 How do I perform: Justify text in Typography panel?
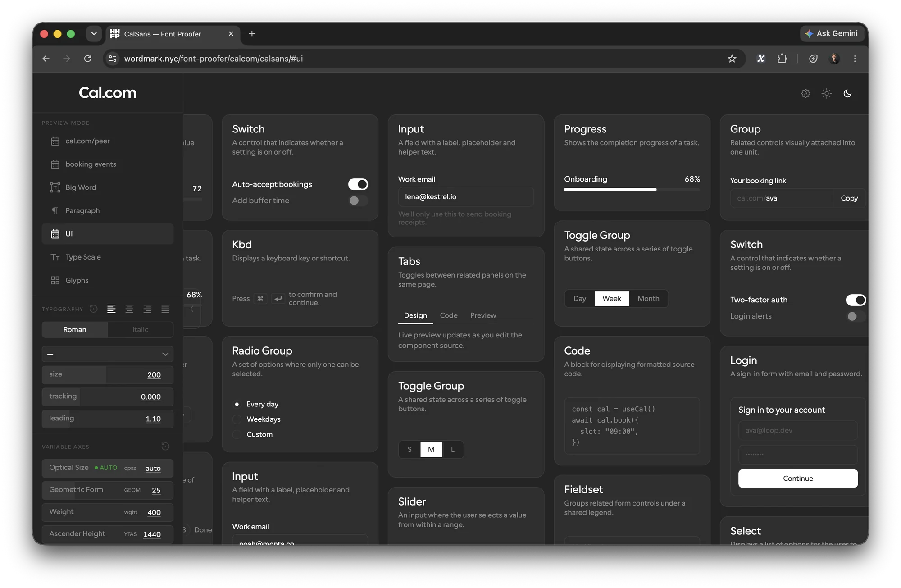pyautogui.click(x=165, y=309)
